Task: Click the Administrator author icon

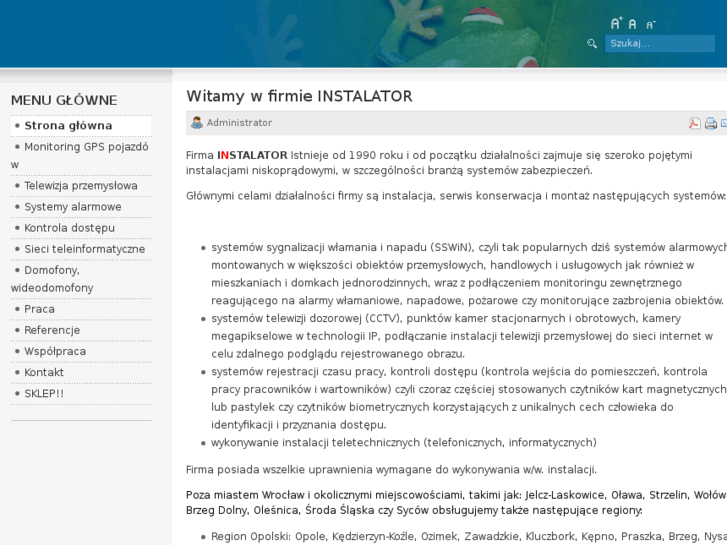Action: click(197, 122)
